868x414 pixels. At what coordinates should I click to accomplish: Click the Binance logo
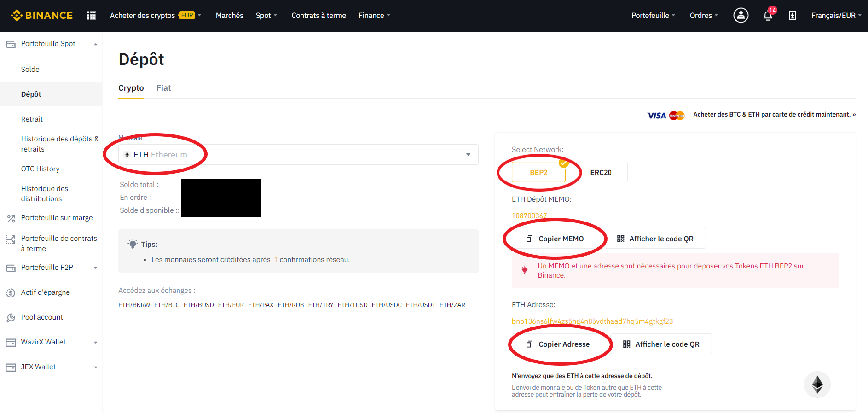42,16
